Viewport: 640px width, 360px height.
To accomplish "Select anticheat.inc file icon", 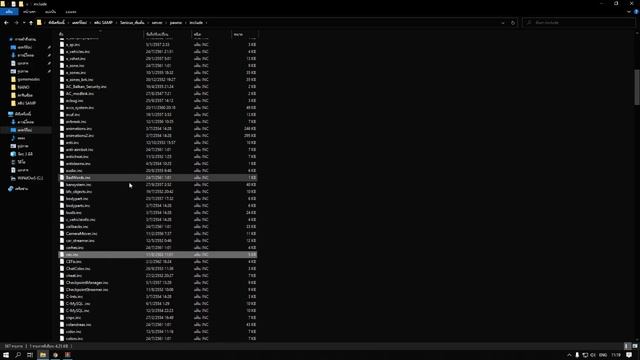I will (x=62, y=156).
